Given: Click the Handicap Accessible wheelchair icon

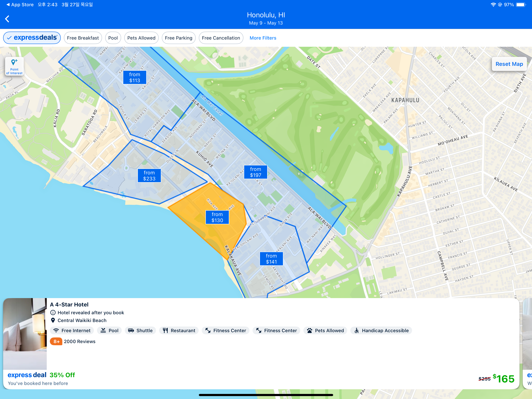Looking at the screenshot, I should 357,330.
